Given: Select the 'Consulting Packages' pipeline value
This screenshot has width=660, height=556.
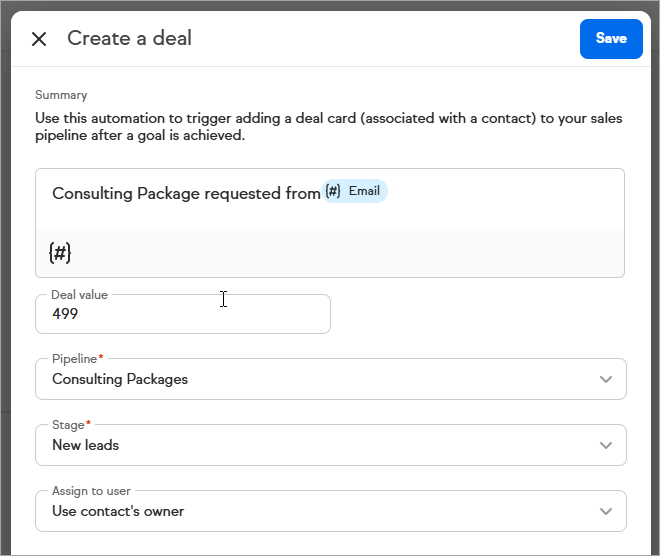Looking at the screenshot, I should 120,380.
